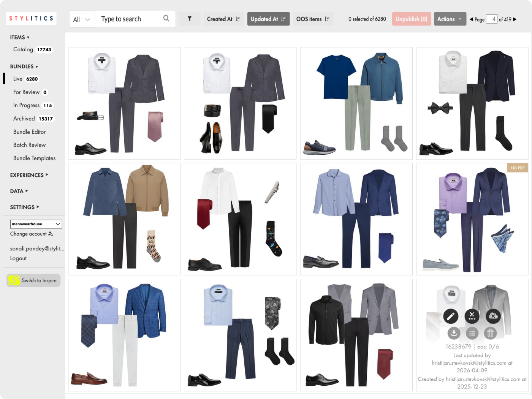
Task: Click the cloud unpublish icon on the hovered bundle
Action: pyautogui.click(x=493, y=316)
